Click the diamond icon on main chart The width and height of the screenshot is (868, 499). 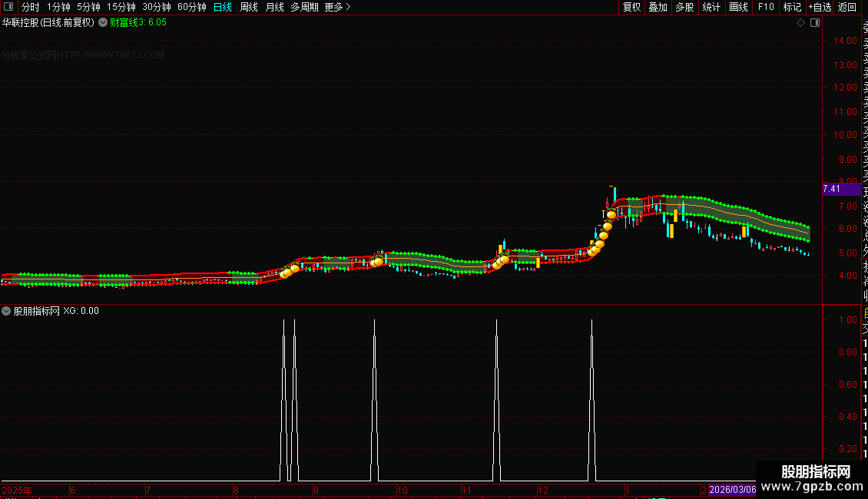(x=800, y=22)
